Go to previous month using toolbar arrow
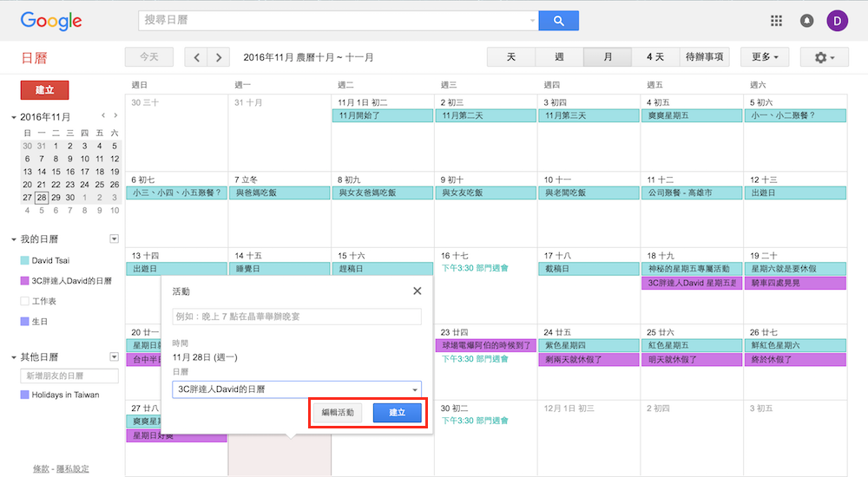This screenshot has height=477, width=868. pyautogui.click(x=197, y=57)
